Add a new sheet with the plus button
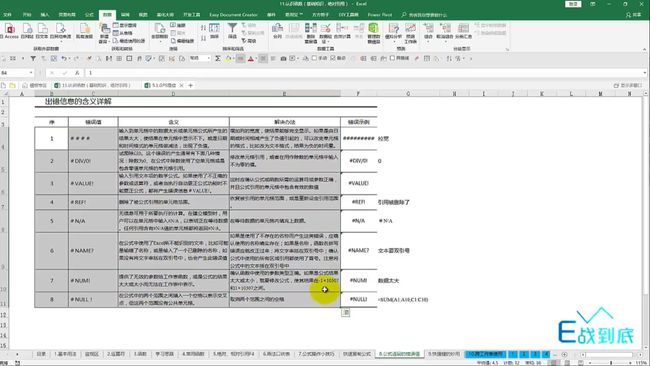650x366 pixels. [564, 354]
